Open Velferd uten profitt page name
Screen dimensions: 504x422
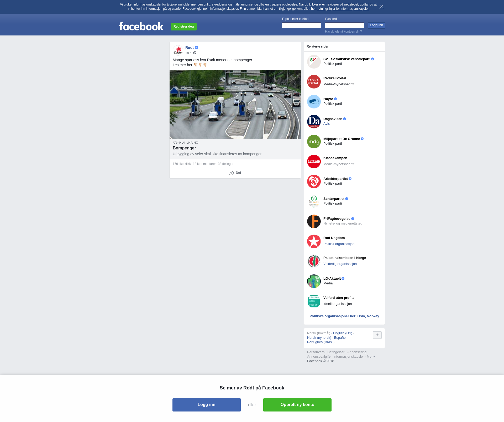tap(338, 298)
